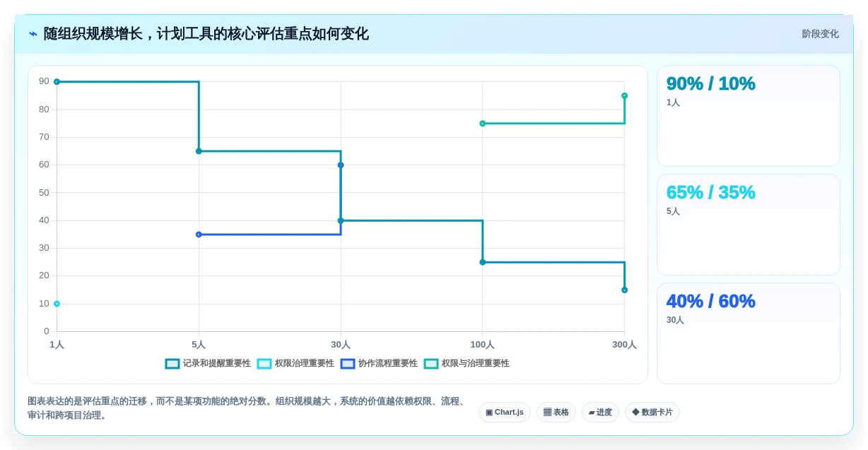Image resolution: width=868 pixels, height=450 pixels.
Task: Click the 40% / 60% stat value
Action: 710,301
